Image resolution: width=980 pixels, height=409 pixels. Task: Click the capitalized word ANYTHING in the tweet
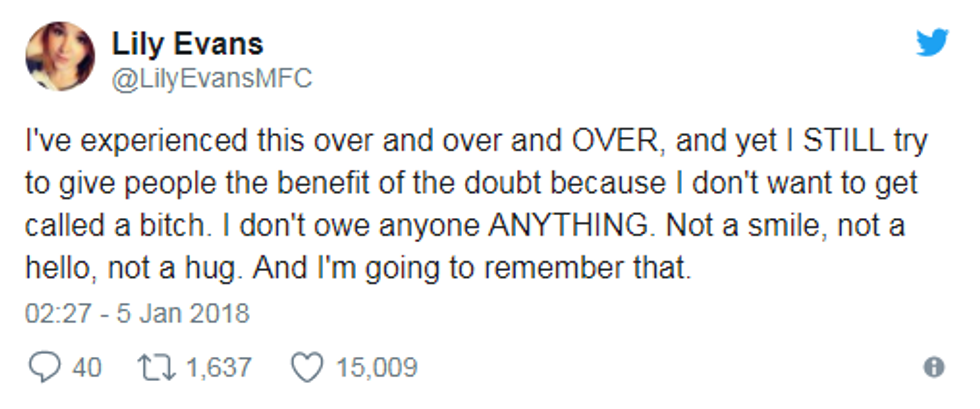(568, 226)
